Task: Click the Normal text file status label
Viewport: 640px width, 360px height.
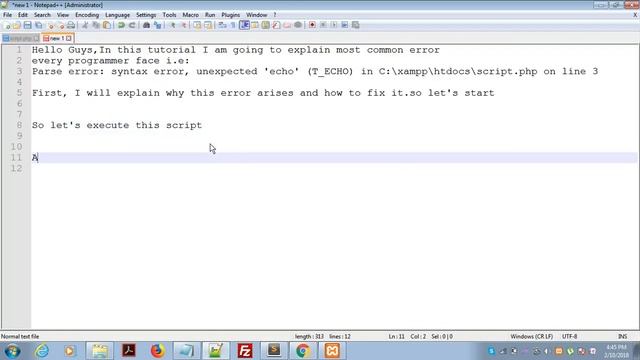Action: click(20, 336)
